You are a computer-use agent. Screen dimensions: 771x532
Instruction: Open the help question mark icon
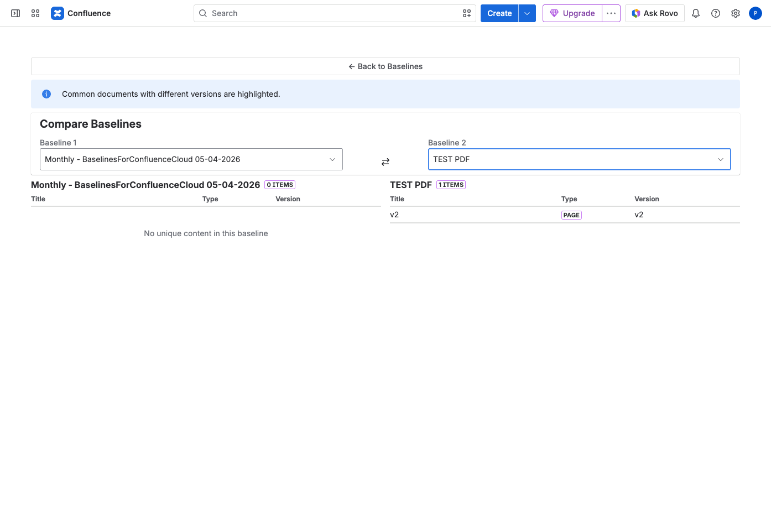pyautogui.click(x=716, y=13)
